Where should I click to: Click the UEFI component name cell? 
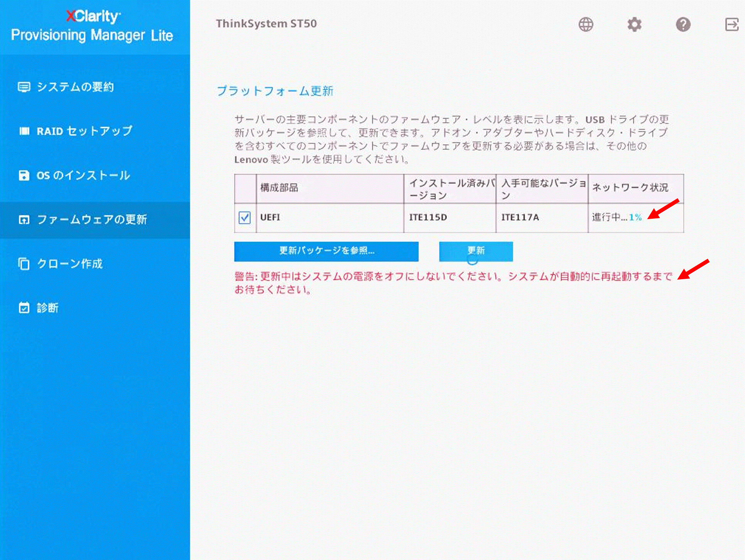click(330, 218)
